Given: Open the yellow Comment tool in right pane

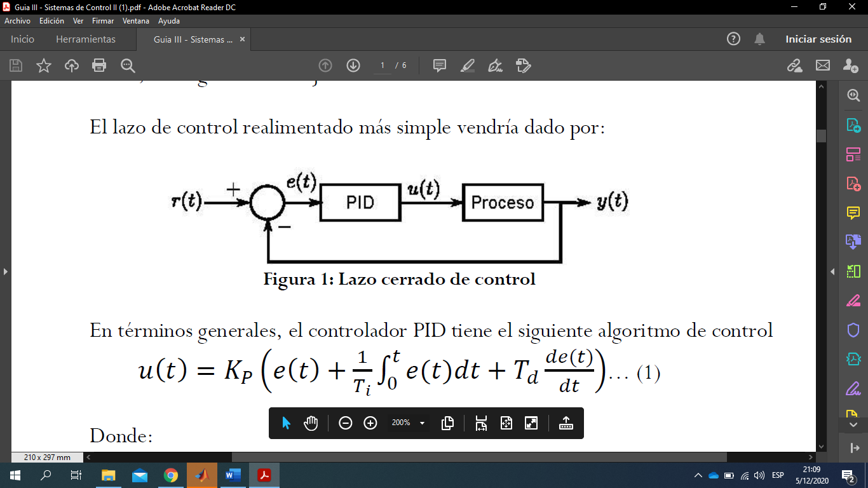Looking at the screenshot, I should tap(853, 213).
